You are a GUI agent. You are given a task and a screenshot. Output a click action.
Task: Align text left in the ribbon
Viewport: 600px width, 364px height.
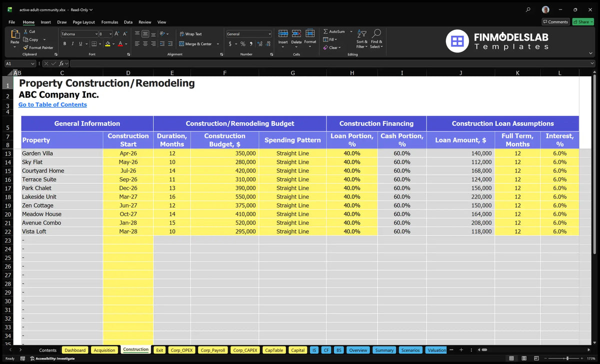pos(137,44)
